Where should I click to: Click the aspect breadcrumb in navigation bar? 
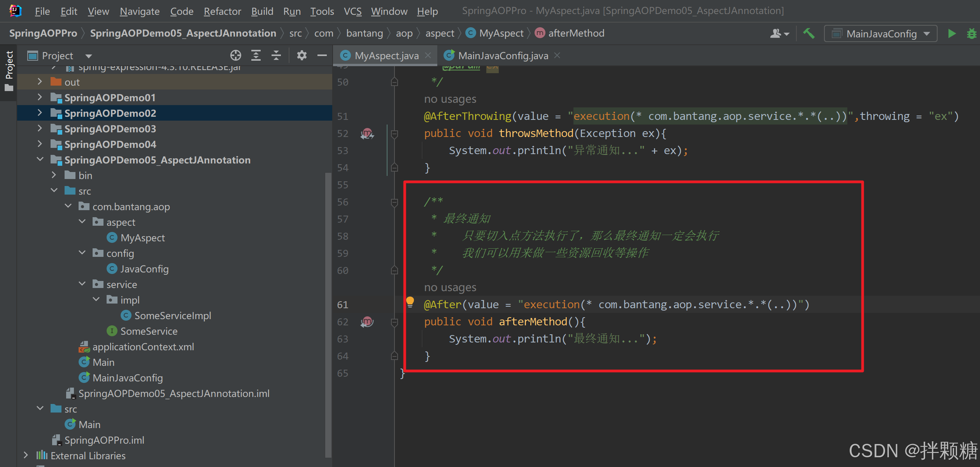point(439,33)
